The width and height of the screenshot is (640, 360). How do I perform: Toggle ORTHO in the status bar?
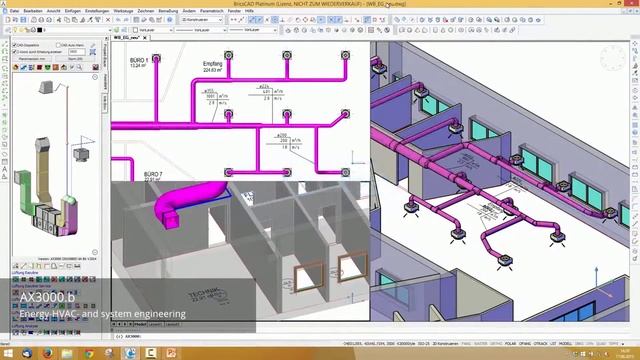[x=496, y=344]
